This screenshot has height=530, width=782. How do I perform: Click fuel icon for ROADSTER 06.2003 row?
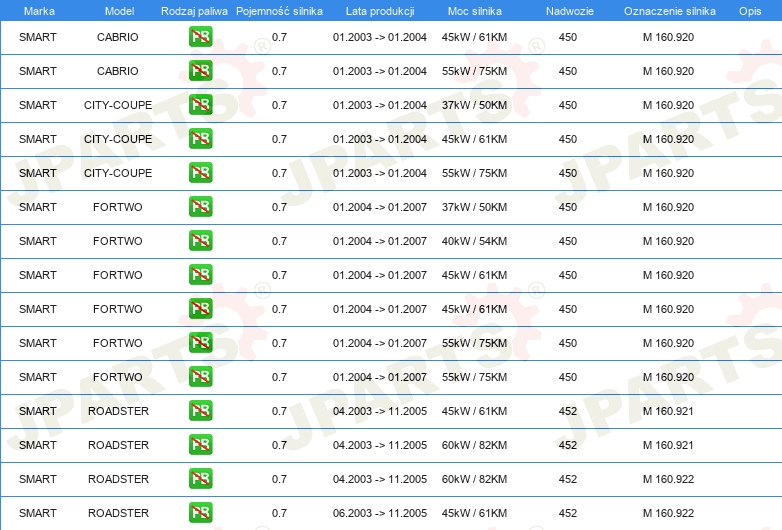(x=200, y=513)
